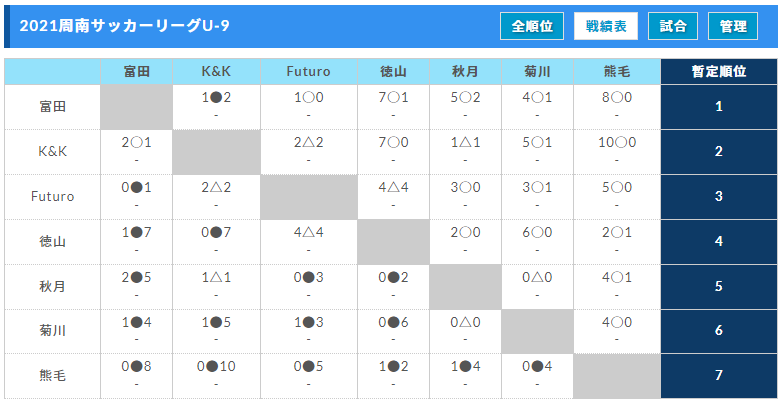This screenshot has width=784, height=404.
Task: Click the 2021周南サッカーリーグU-9 title
Action: coord(124,26)
